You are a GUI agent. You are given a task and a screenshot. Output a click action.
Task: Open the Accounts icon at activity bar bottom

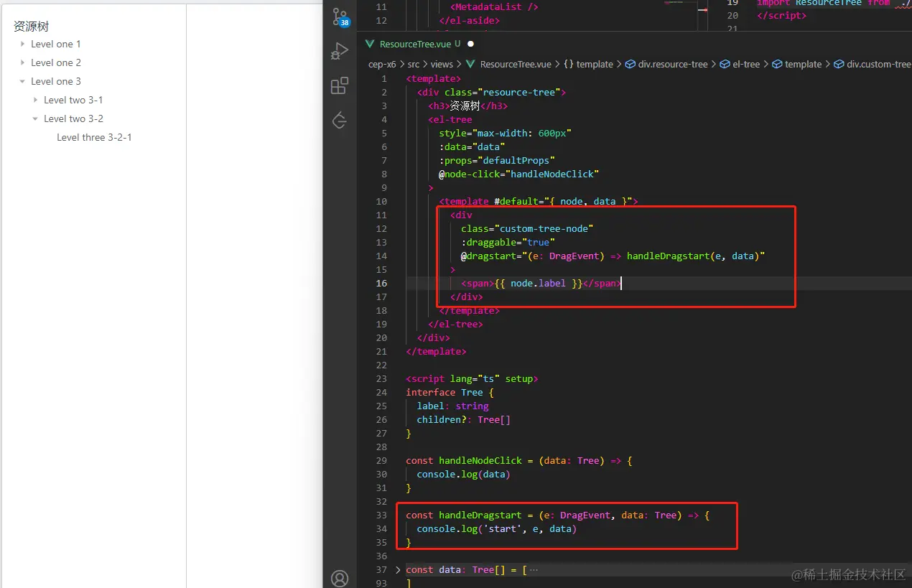pyautogui.click(x=339, y=578)
